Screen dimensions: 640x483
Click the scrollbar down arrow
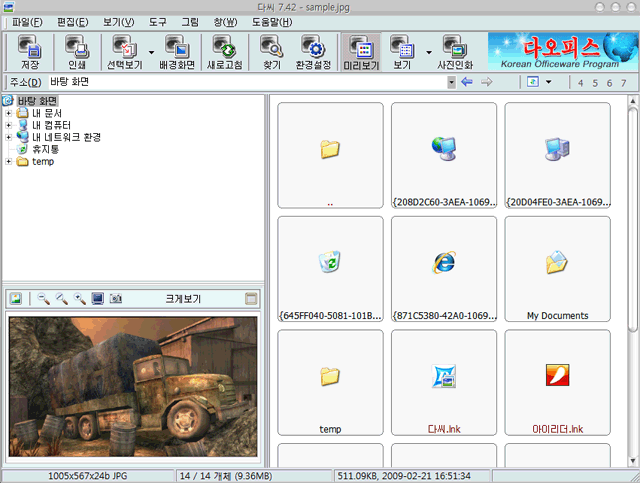[633, 461]
